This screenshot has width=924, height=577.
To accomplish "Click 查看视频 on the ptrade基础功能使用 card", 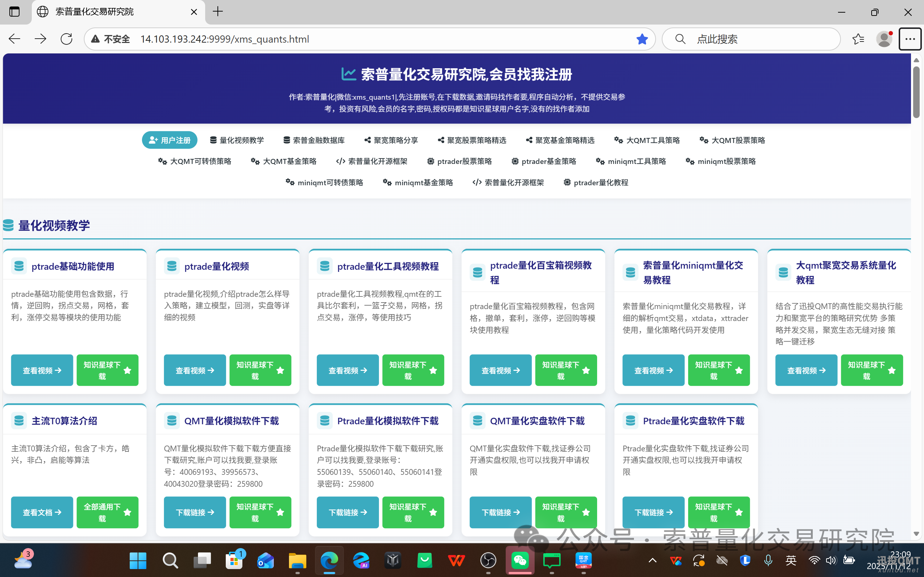I will [x=42, y=370].
